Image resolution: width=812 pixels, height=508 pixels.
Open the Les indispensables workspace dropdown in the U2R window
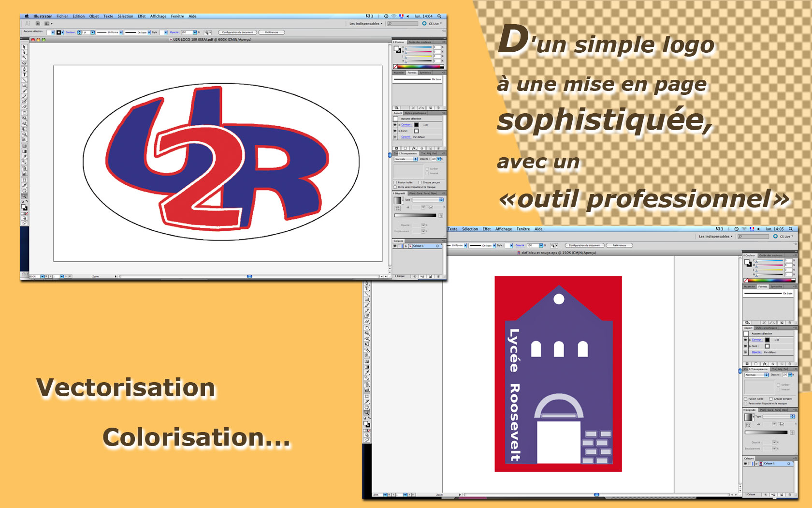click(x=365, y=24)
